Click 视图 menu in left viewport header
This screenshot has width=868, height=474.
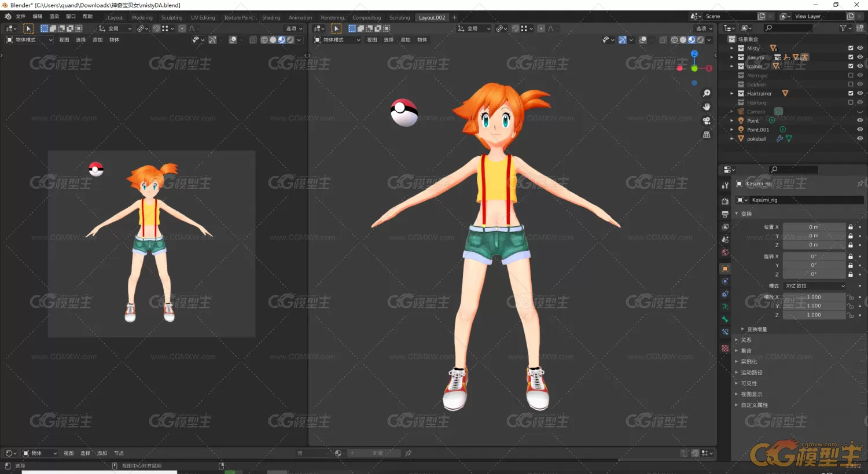(64, 40)
